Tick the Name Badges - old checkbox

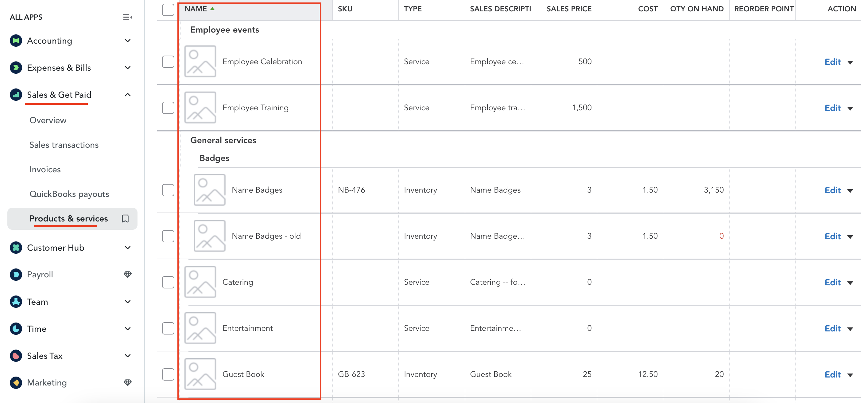pyautogui.click(x=168, y=236)
